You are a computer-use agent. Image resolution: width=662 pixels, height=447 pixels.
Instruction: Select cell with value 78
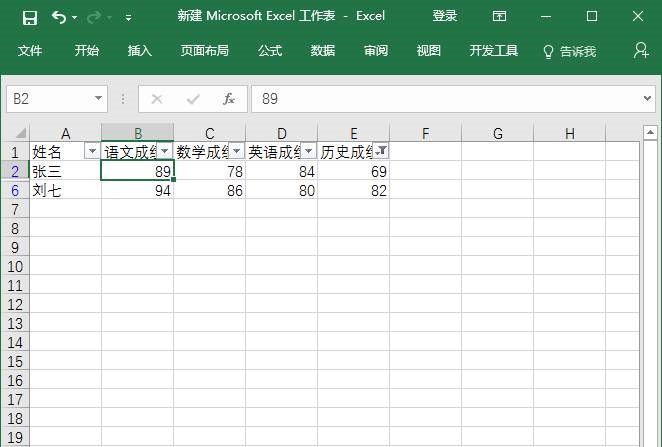pyautogui.click(x=209, y=171)
